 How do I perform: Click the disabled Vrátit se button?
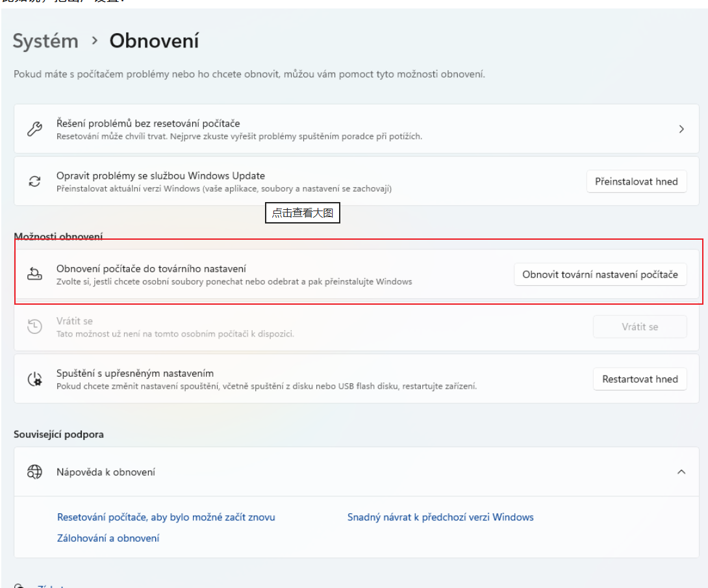[x=640, y=327]
